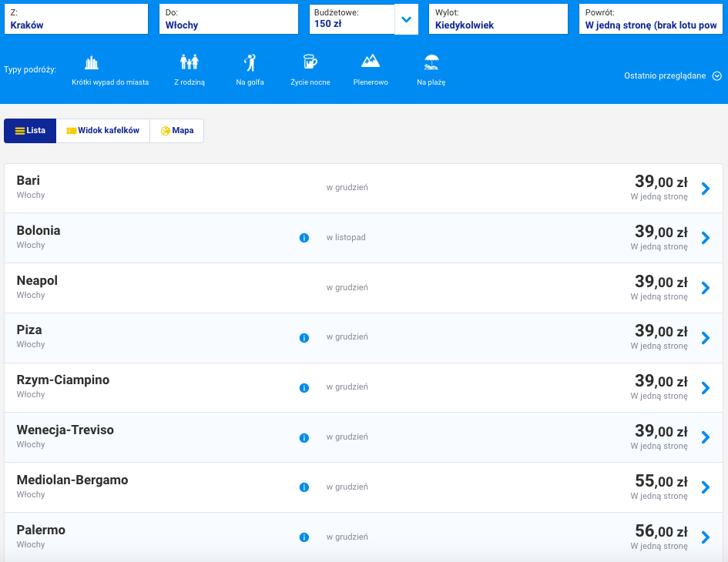Click the info icon beside Palermo
728x562 pixels.
(304, 537)
